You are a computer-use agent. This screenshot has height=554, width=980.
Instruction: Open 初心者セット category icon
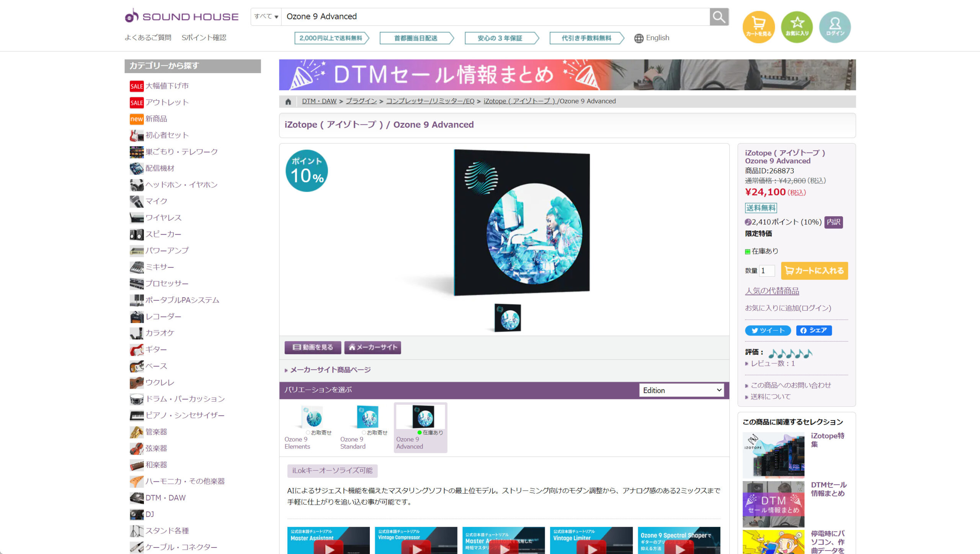[137, 135]
